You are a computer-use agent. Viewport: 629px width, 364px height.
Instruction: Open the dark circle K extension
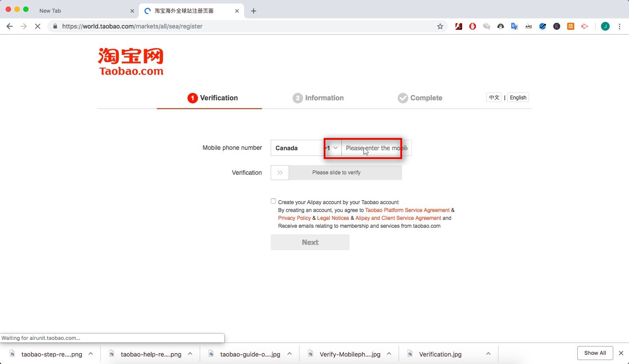point(557,26)
